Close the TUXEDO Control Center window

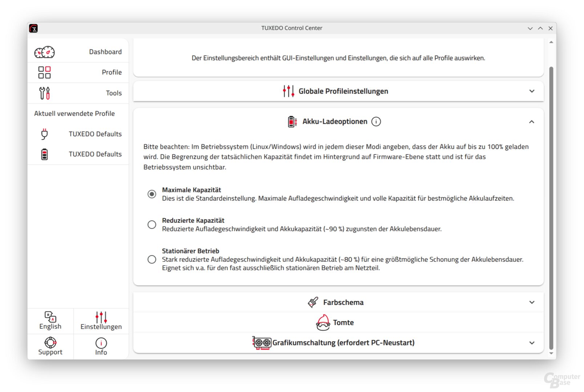[551, 28]
